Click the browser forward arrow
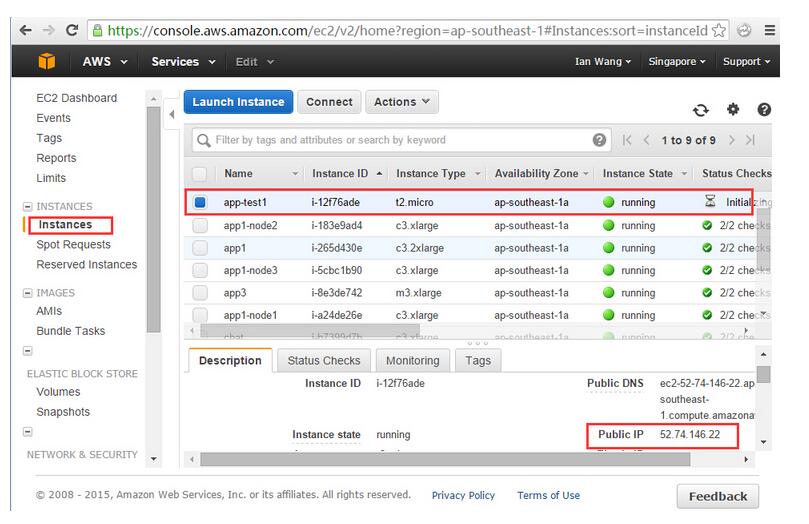Image resolution: width=809 pixels, height=524 pixels. (48, 30)
